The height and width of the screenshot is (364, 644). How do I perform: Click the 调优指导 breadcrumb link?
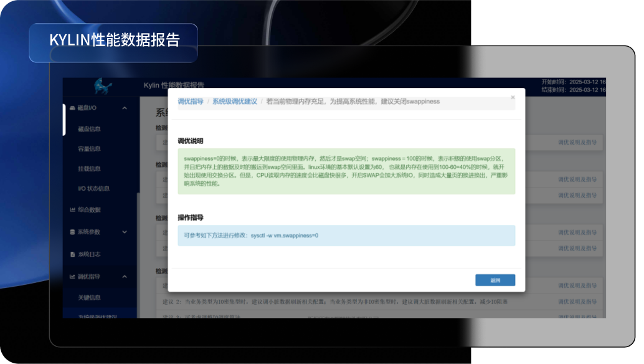pos(191,102)
